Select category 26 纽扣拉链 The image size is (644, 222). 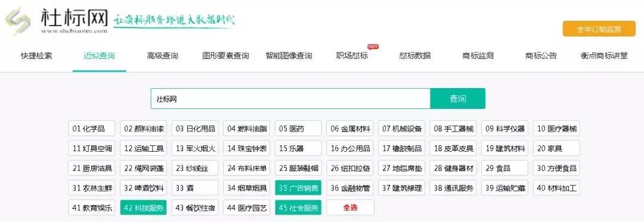pos(350,168)
